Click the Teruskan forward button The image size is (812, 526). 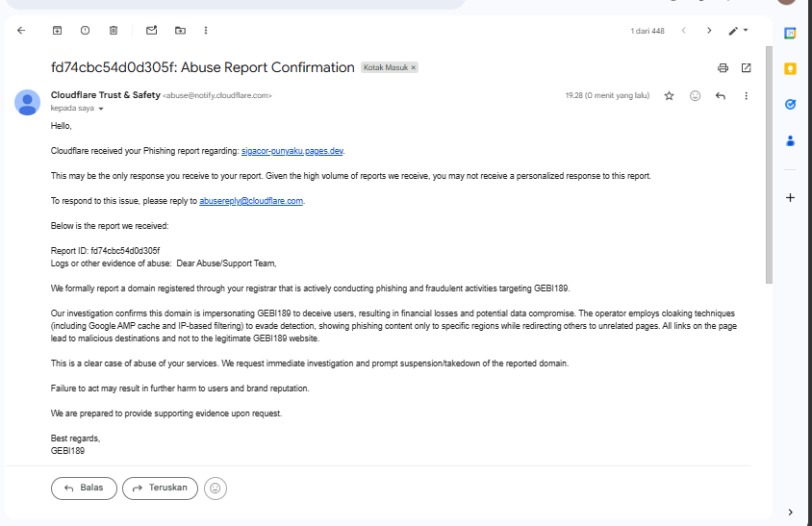(x=160, y=488)
